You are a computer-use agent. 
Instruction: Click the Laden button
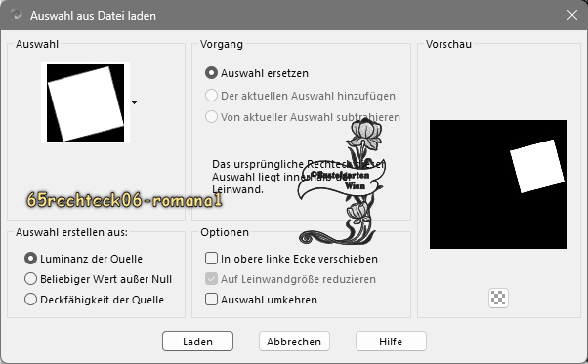[x=197, y=342]
